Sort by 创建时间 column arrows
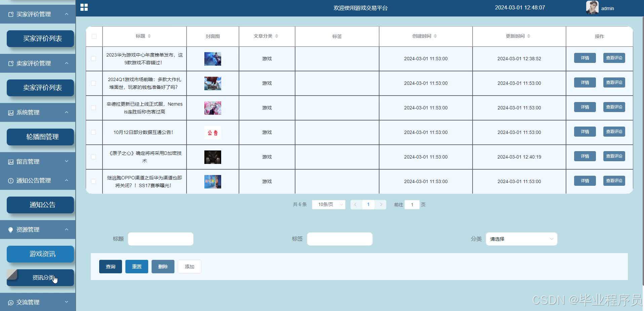The image size is (644, 311). tap(435, 36)
